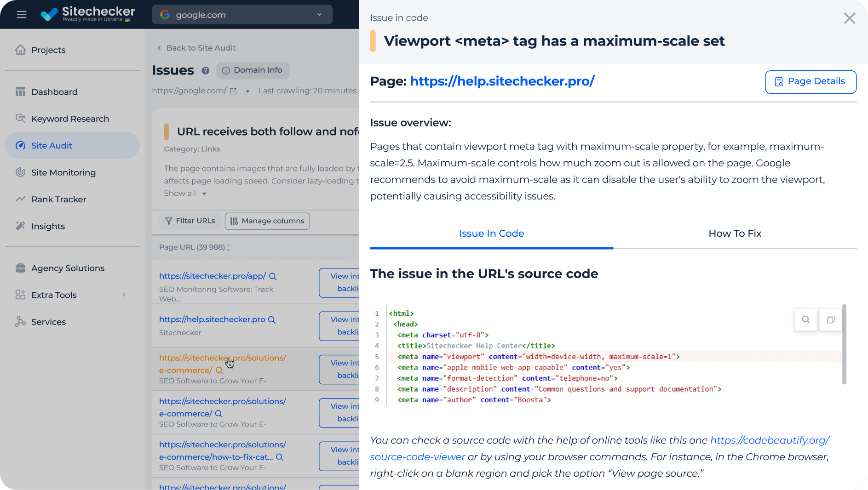Image resolution: width=868 pixels, height=490 pixels.
Task: Open Filter URLs button
Action: [190, 221]
